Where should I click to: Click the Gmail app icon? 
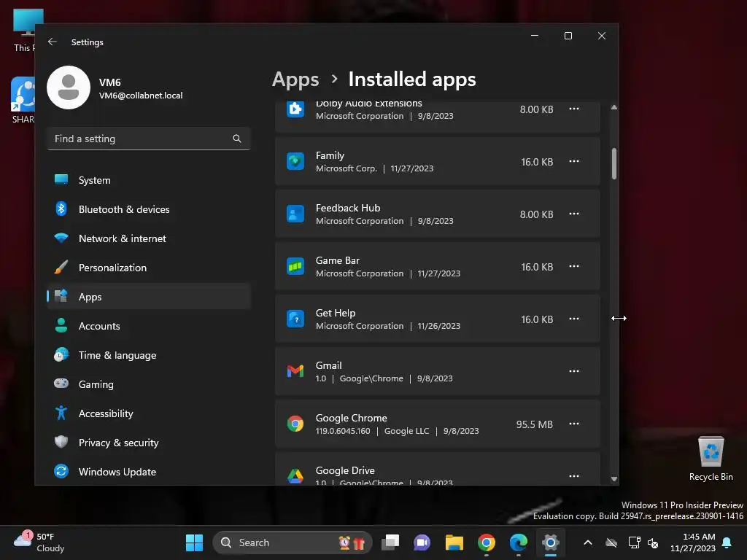(295, 371)
